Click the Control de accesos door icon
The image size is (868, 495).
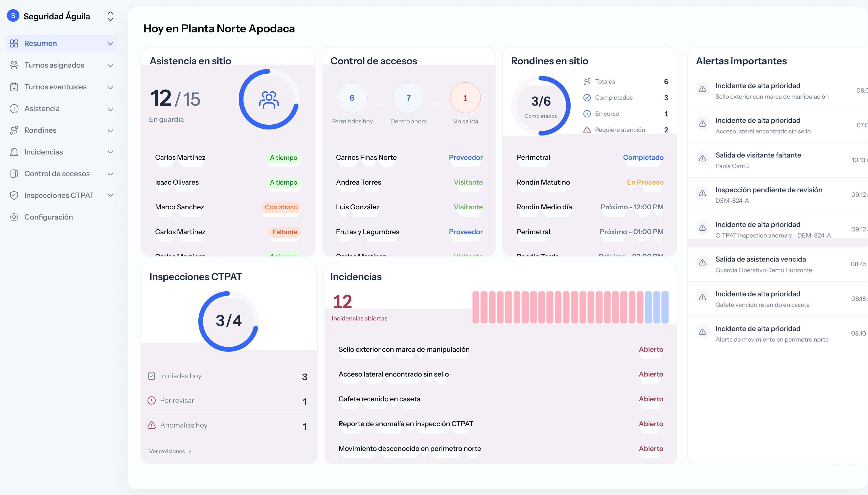click(x=14, y=174)
